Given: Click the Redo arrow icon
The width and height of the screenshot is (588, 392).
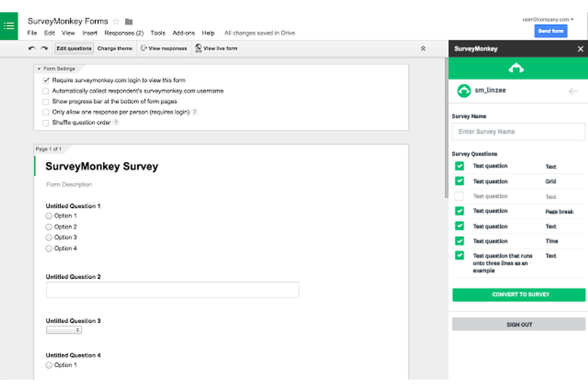Looking at the screenshot, I should point(43,48).
